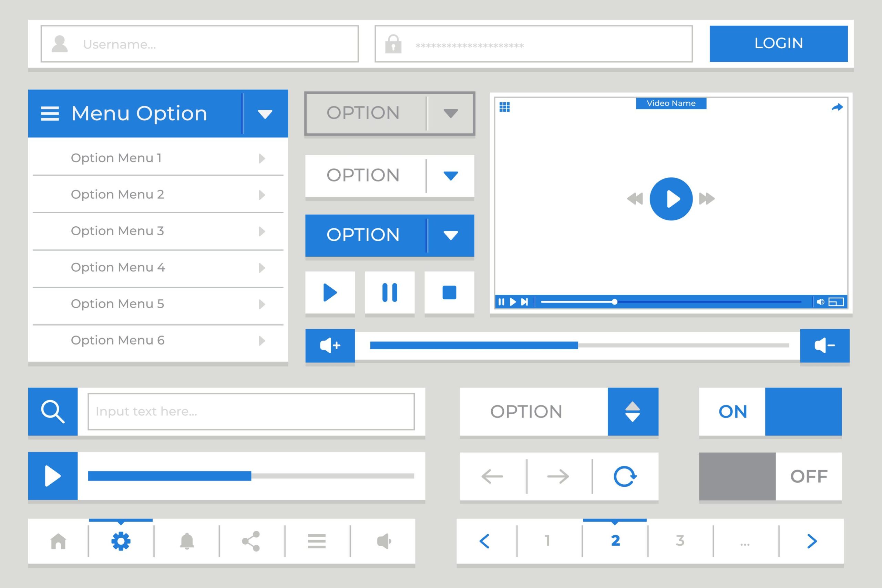Expand the arrow for Option Menu 3
This screenshot has height=588, width=882.
[x=262, y=231]
